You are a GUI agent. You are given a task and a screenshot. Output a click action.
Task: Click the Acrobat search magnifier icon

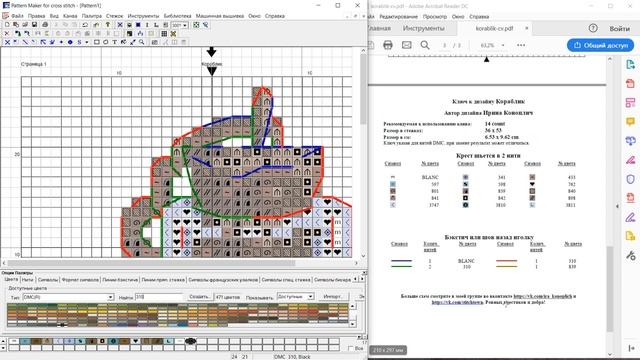click(x=425, y=45)
